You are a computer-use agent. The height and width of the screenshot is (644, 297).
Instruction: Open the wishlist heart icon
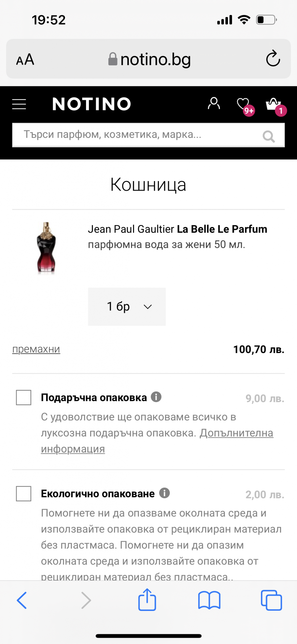pyautogui.click(x=243, y=104)
